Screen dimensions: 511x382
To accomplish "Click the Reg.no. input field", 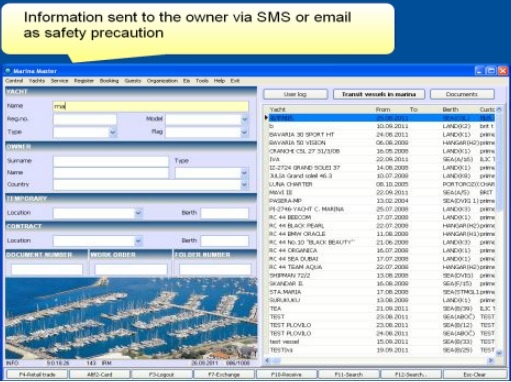I will pyautogui.click(x=85, y=119).
